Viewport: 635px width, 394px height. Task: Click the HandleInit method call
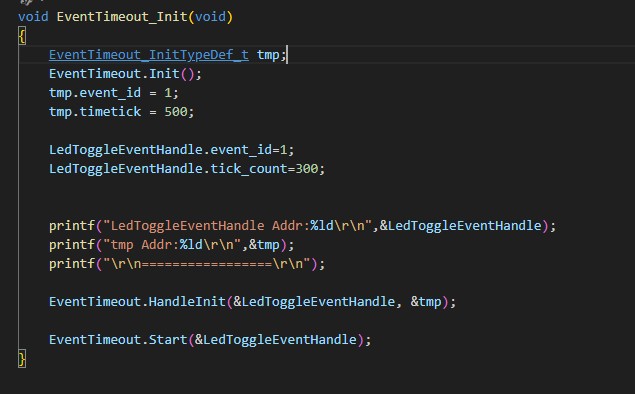click(x=187, y=302)
